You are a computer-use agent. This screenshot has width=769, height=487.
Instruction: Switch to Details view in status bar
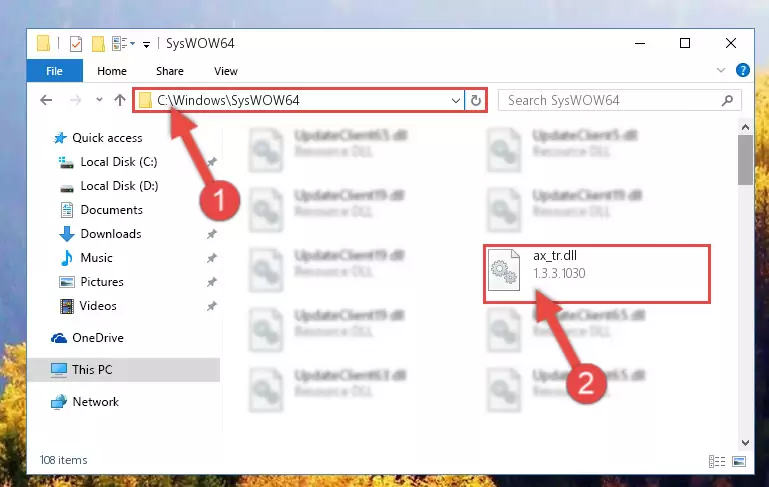717,461
